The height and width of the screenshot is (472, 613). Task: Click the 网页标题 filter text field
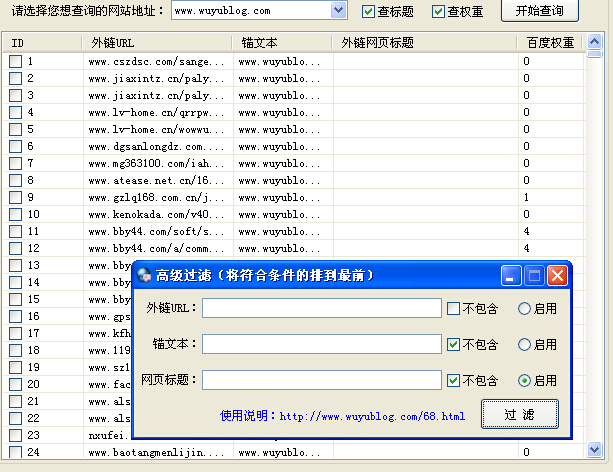pos(321,381)
